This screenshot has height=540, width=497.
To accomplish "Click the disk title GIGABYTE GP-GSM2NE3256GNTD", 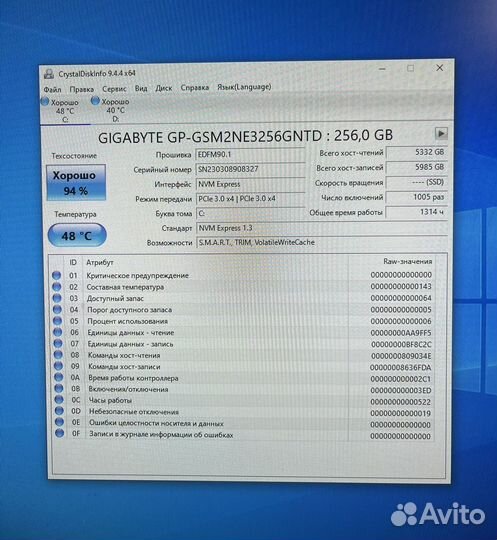I will coord(210,136).
